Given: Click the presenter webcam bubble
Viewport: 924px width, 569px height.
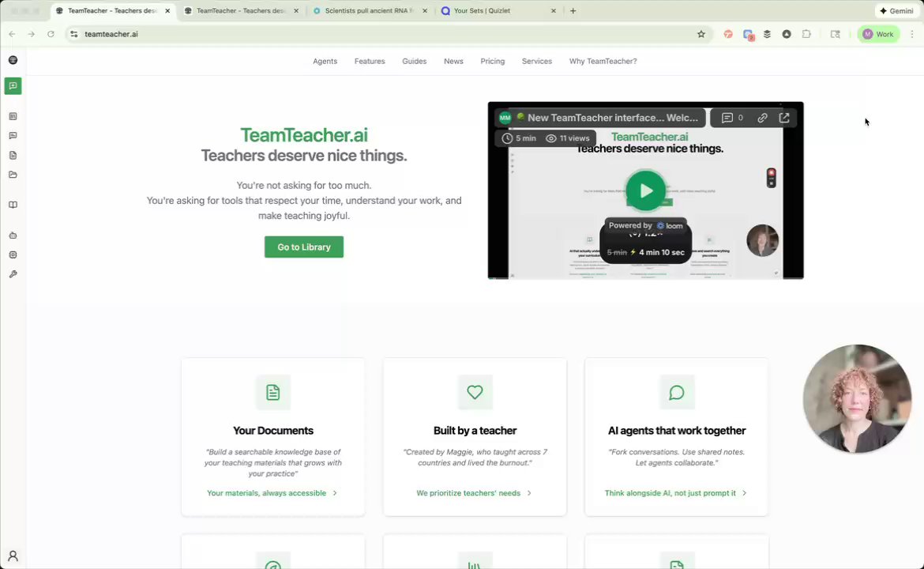Looking at the screenshot, I should click(x=857, y=398).
